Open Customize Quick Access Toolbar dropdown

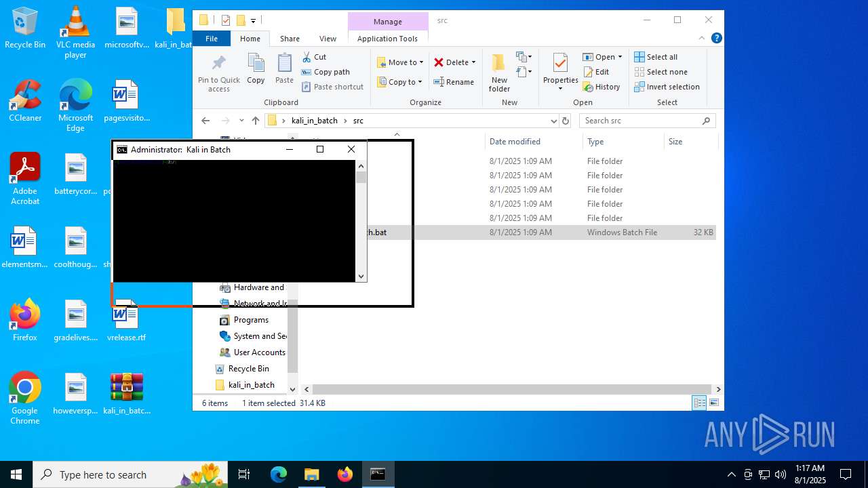coord(253,20)
